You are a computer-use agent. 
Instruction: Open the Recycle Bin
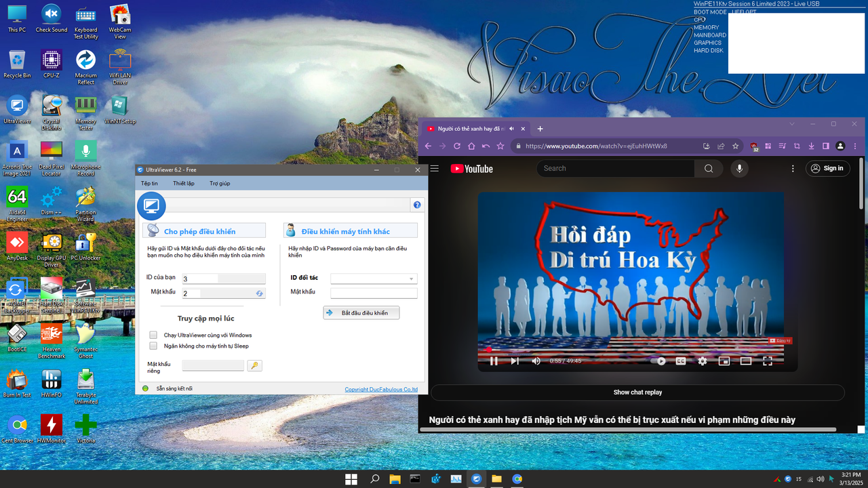point(17,64)
